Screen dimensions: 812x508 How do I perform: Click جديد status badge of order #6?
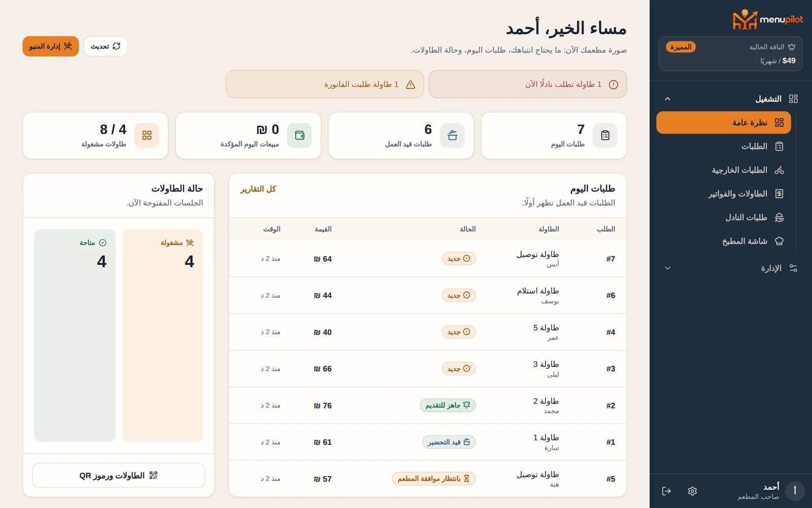459,295
